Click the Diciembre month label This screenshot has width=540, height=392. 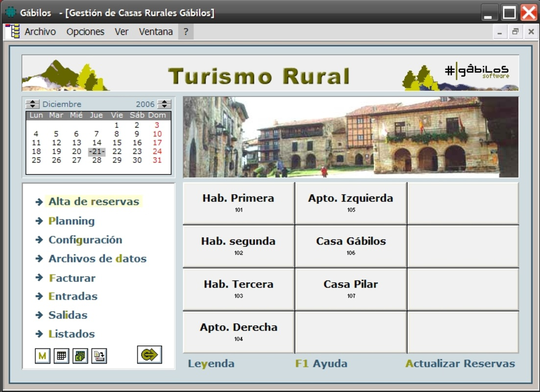[62, 104]
